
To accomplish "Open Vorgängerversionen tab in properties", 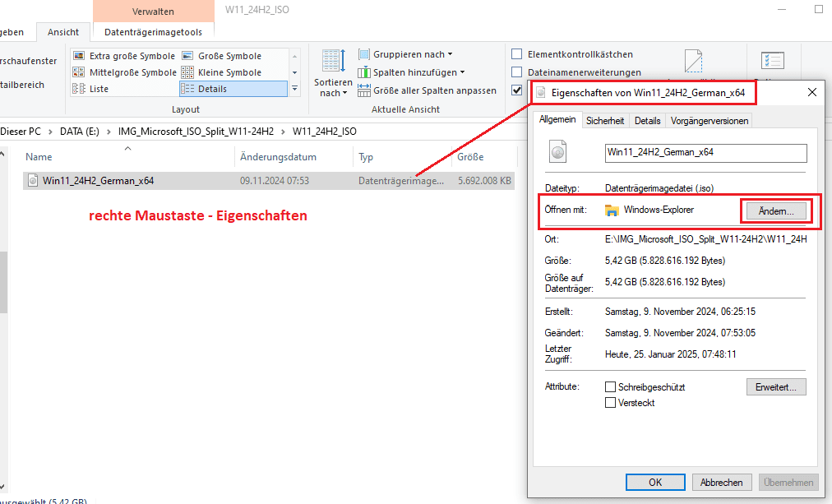I will point(710,120).
